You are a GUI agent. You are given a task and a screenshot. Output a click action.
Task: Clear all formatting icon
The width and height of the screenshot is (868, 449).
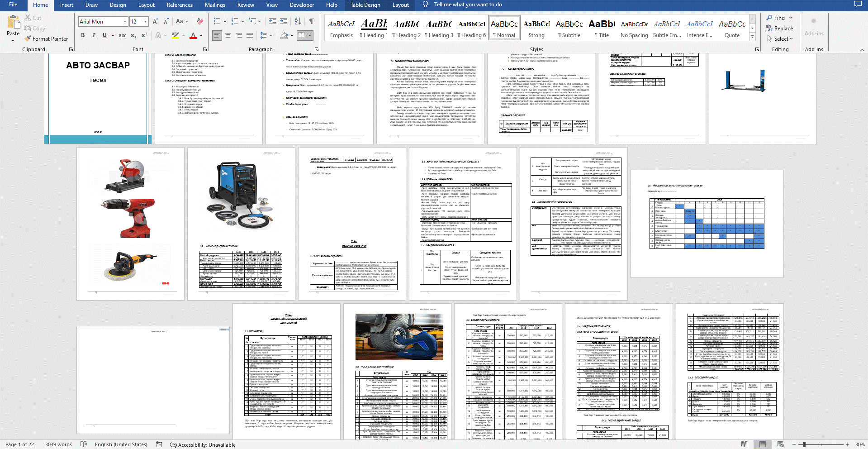coord(199,21)
